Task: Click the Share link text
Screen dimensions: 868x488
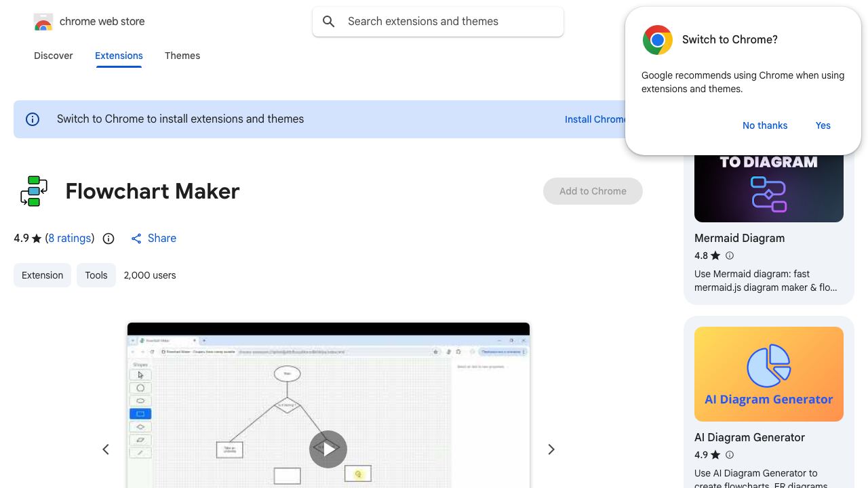Action: [162, 239]
